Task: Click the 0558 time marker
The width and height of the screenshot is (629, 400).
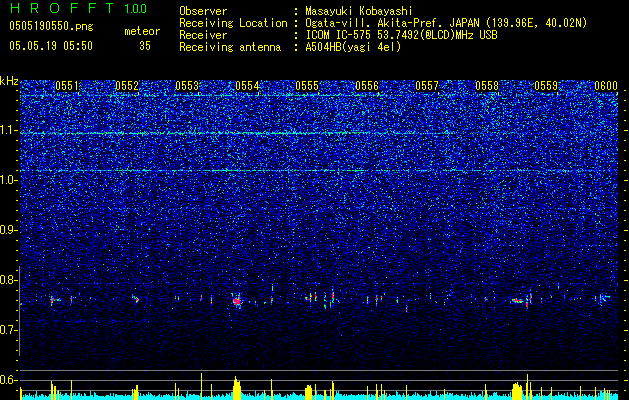Action: (x=487, y=86)
